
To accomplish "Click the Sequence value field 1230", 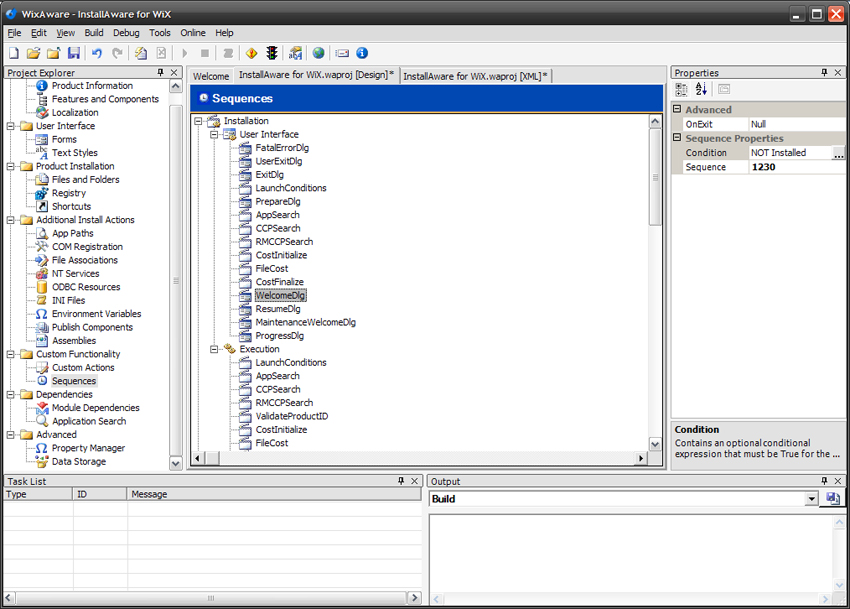I will click(796, 167).
